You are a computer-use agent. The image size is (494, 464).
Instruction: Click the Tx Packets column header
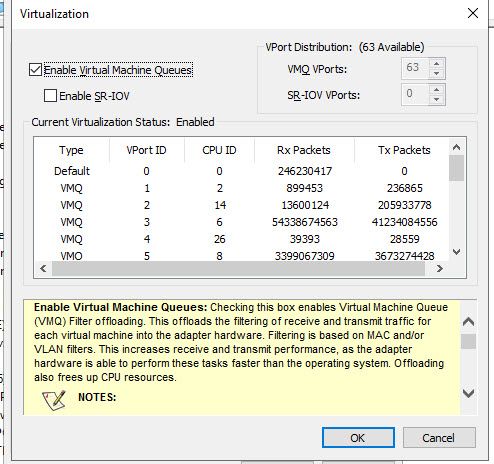[x=404, y=150]
